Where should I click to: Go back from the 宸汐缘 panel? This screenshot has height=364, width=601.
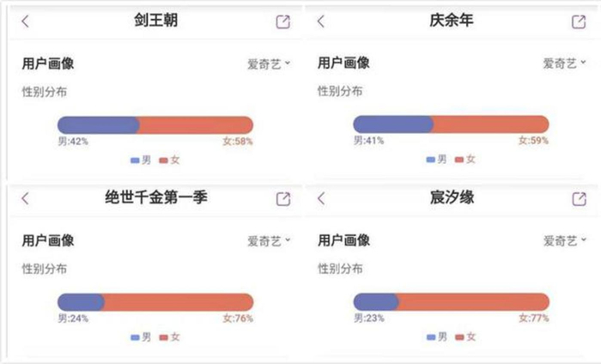[321, 198]
